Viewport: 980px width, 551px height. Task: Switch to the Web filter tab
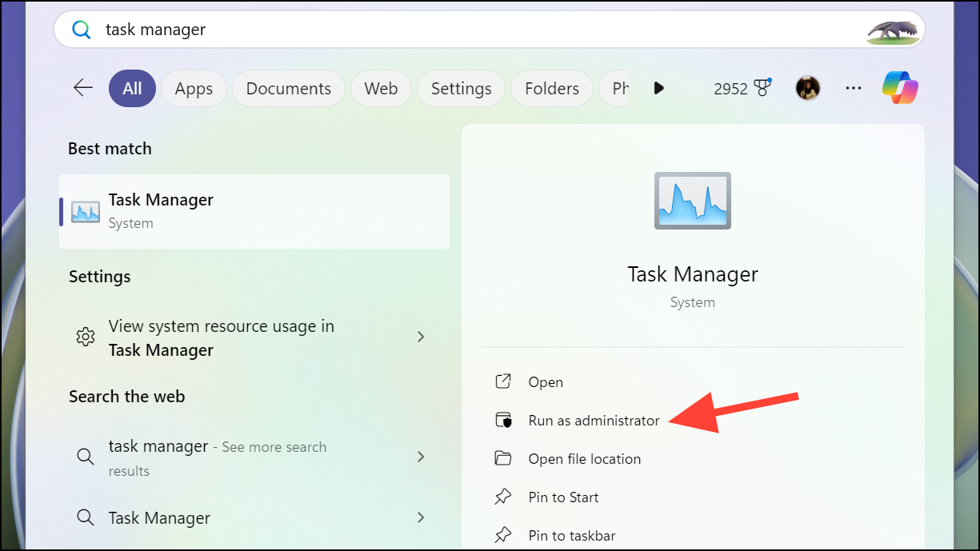381,88
